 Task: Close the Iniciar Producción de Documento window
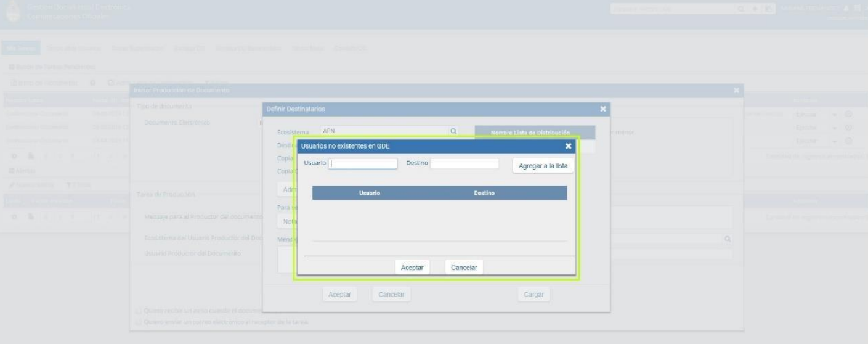[736, 91]
